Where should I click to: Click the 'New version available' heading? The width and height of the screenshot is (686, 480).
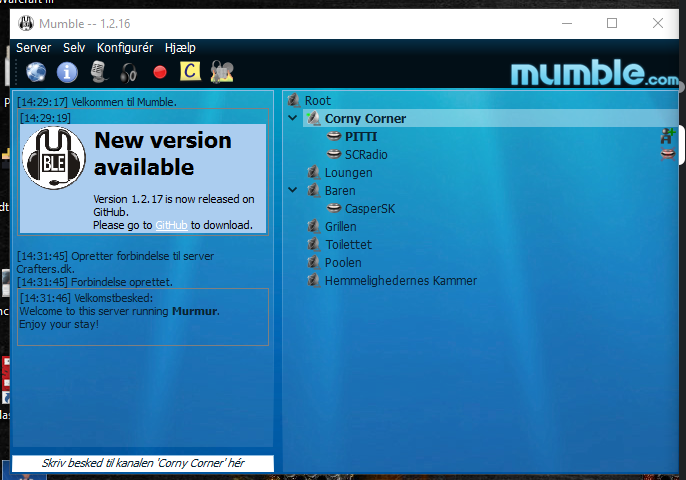(x=163, y=154)
